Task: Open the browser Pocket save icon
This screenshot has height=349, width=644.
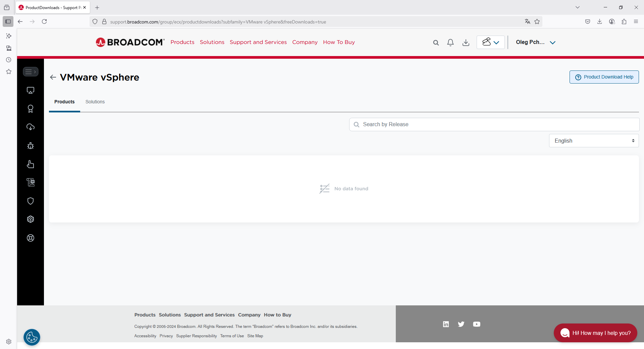Action: (x=588, y=21)
